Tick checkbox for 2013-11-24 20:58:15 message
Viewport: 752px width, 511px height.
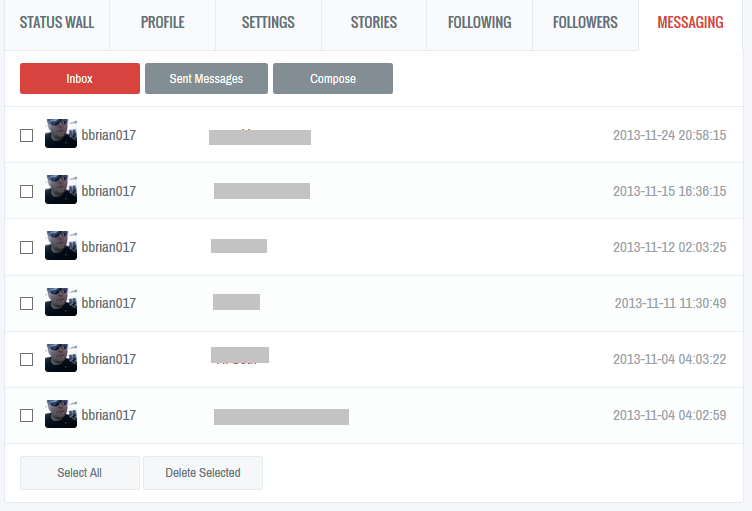(x=27, y=136)
